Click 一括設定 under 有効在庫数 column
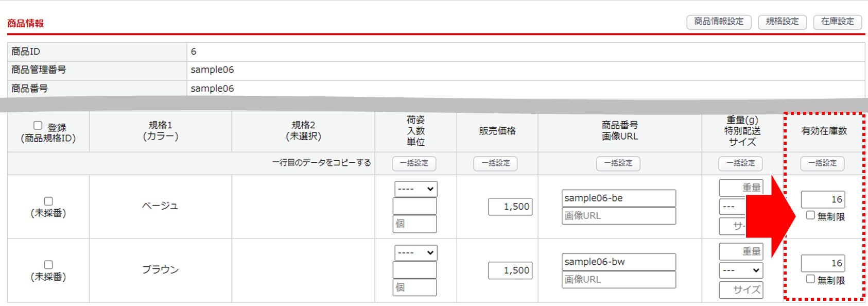Screen dimensions: 868x306 tap(822, 163)
